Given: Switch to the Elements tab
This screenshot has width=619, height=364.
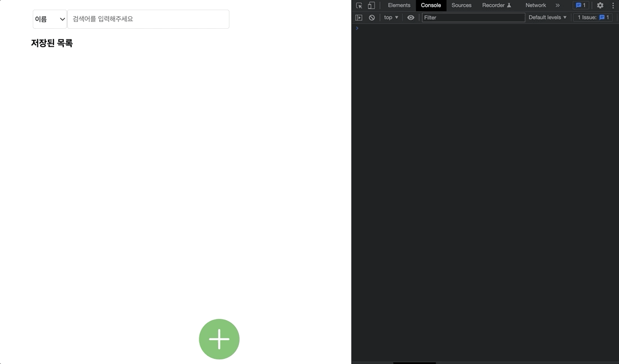Looking at the screenshot, I should pos(399,6).
